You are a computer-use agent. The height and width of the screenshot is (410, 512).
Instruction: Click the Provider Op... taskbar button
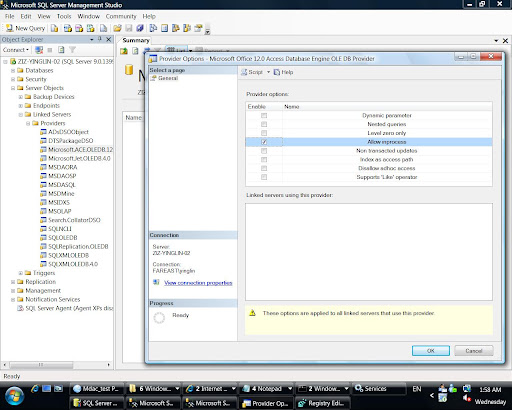click(267, 403)
